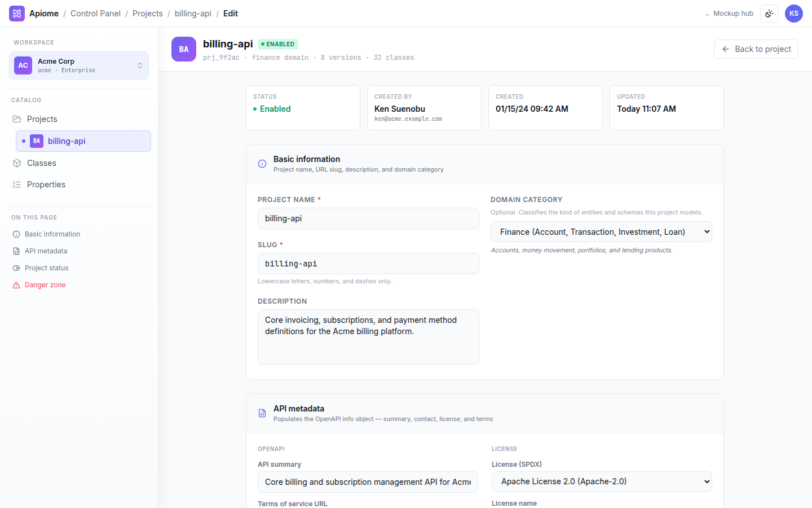812x508 pixels.
Task: Click the Properties list icon
Action: (17, 185)
